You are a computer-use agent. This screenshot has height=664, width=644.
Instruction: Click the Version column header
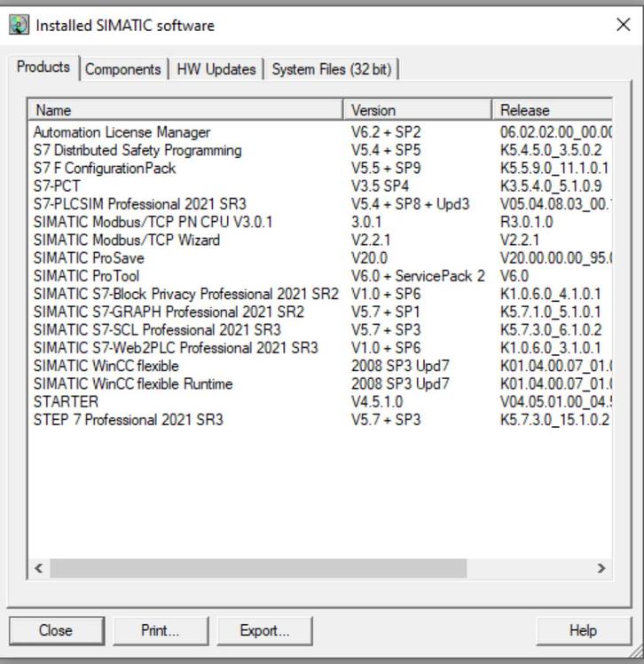point(417,110)
